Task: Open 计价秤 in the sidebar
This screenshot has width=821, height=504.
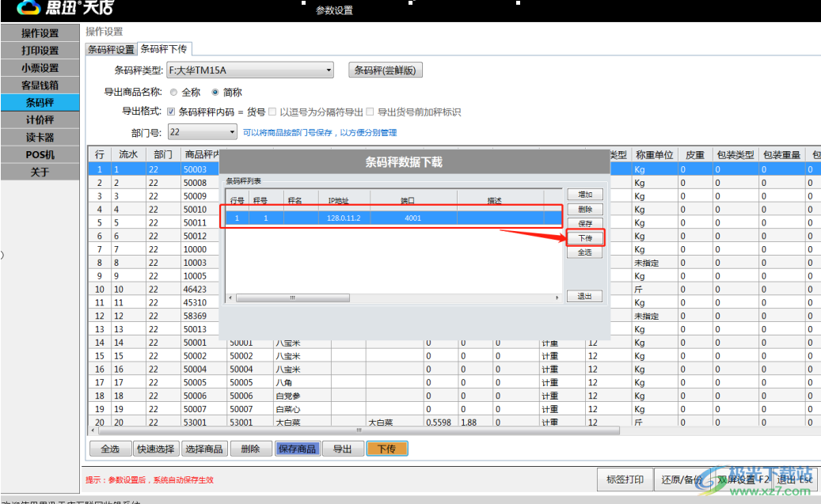Action: [40, 119]
